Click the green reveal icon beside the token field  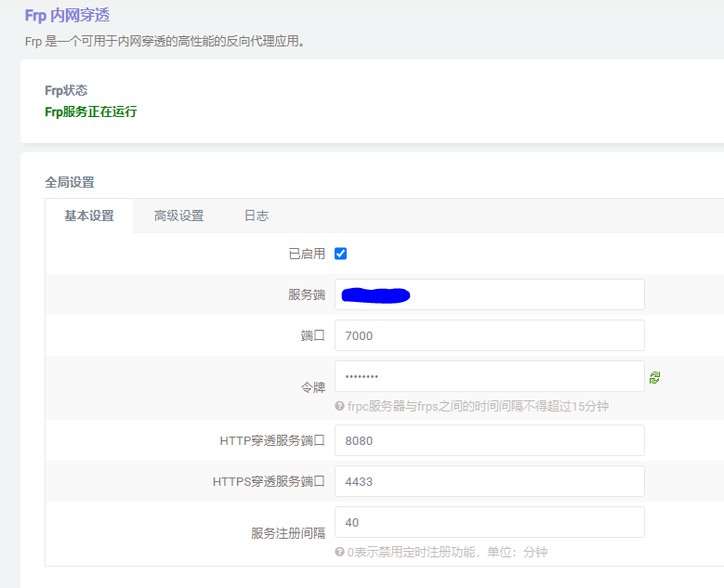[655, 377]
